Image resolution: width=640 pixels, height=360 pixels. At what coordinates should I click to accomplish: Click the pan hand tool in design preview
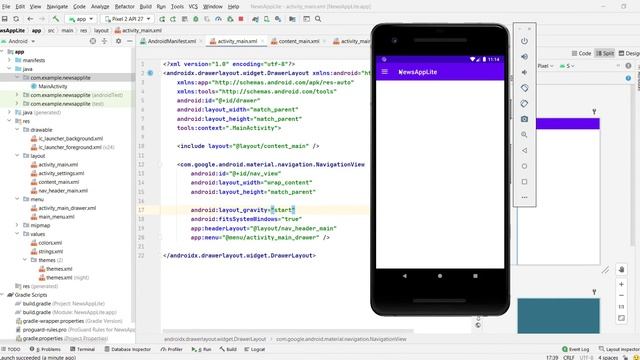coord(621,269)
